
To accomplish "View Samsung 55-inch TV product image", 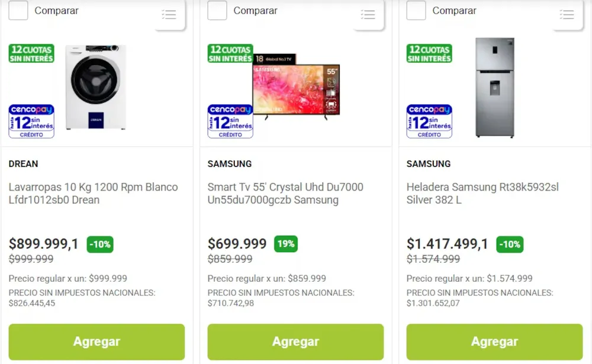I will click(x=296, y=87).
